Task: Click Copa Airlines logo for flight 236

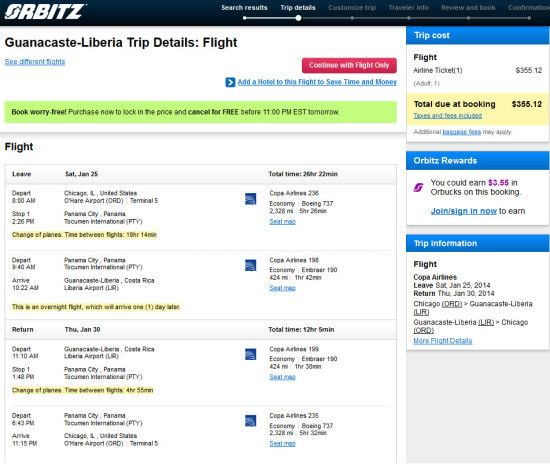Action: point(250,199)
